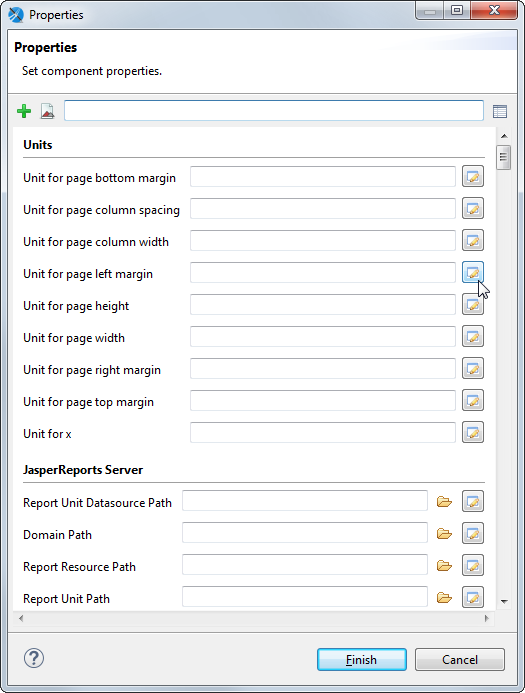Open the help question mark icon

tap(34, 658)
